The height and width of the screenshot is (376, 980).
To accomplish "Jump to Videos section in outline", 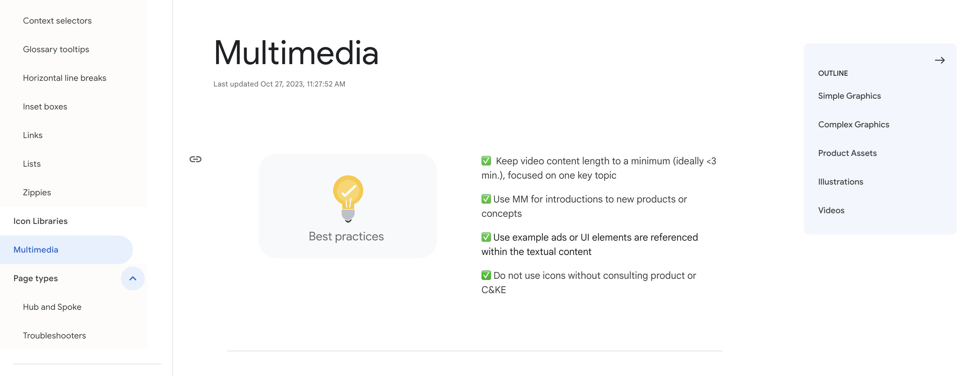I will pos(831,210).
